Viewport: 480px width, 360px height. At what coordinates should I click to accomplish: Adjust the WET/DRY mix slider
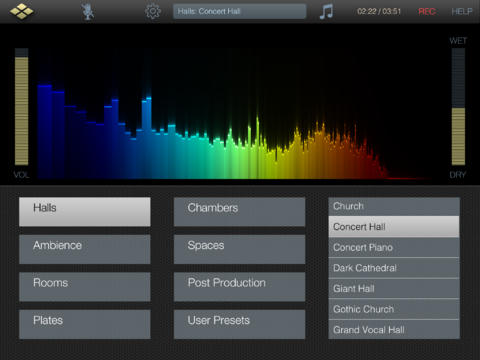458,107
